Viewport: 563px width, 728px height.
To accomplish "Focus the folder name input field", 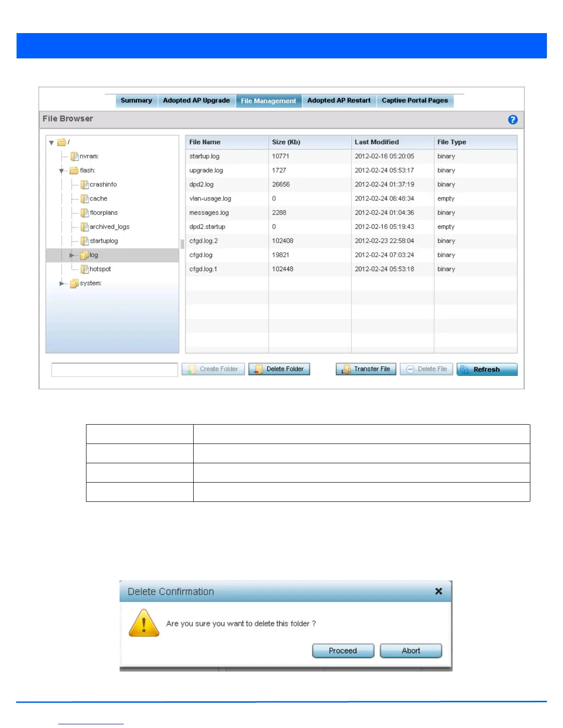I will click(115, 370).
